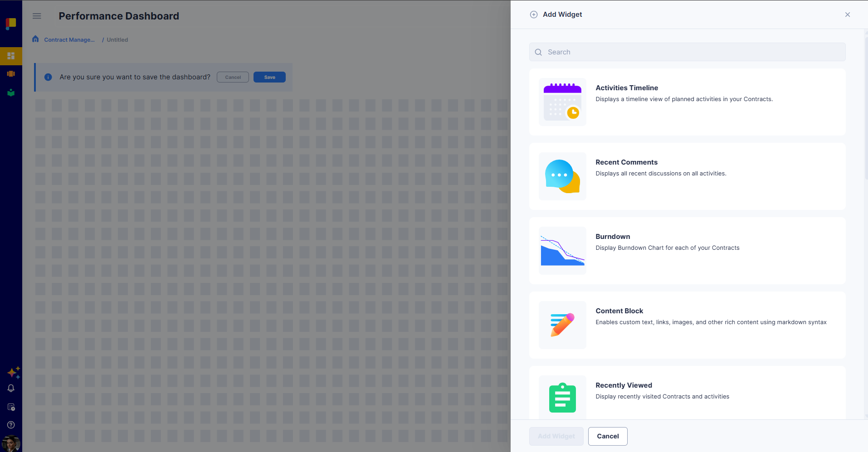Click the magnifier icon in the search box
Image resolution: width=868 pixels, height=452 pixels.
[x=538, y=52]
